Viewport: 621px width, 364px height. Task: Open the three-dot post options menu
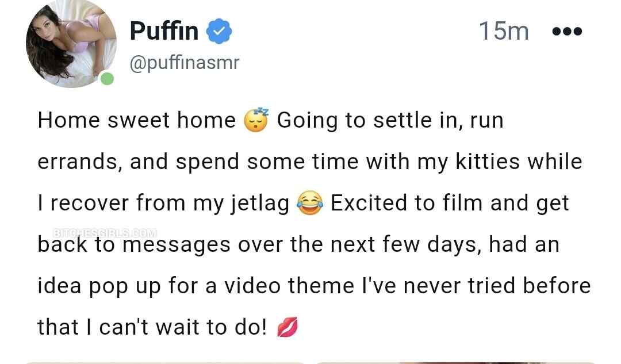566,31
